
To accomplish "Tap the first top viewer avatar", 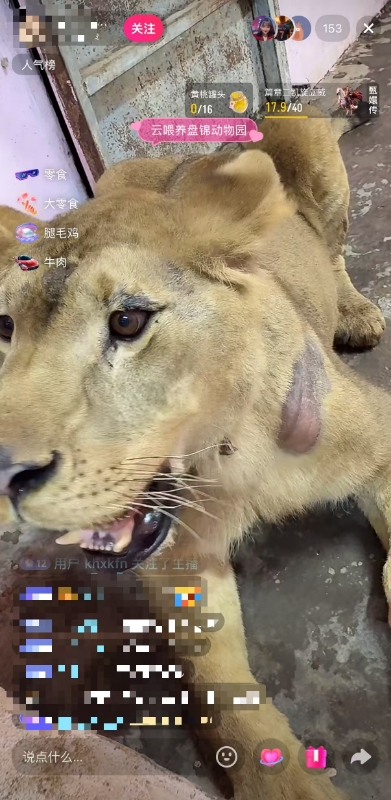I will pyautogui.click(x=263, y=29).
